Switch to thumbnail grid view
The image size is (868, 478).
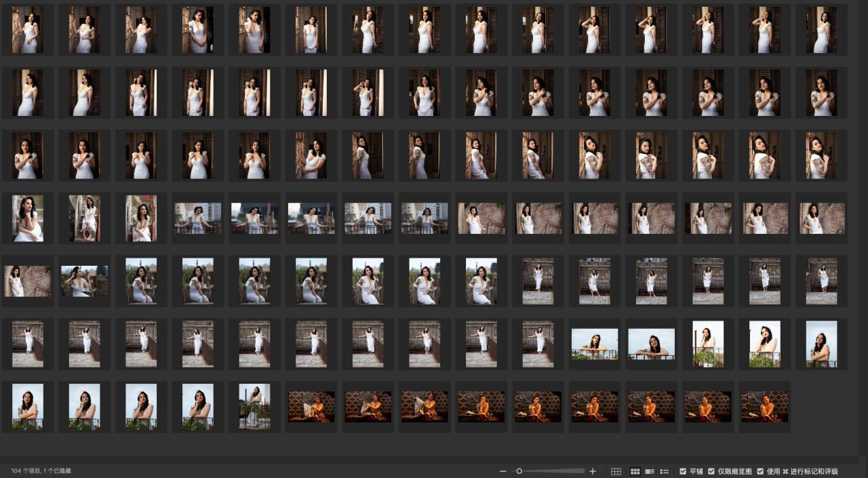635,471
